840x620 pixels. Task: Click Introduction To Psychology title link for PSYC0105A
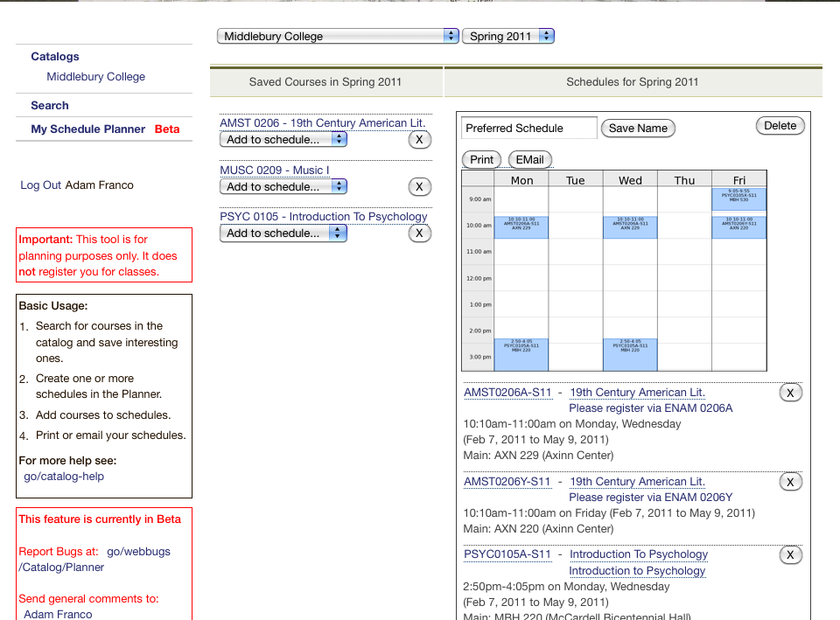click(x=639, y=554)
